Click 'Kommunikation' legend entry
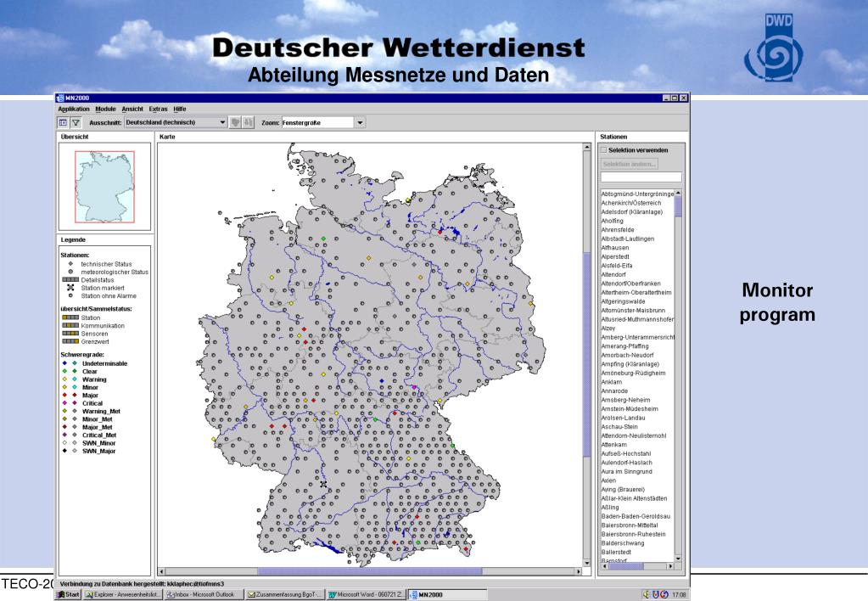Viewport: 868px width, 601px height. pos(103,326)
